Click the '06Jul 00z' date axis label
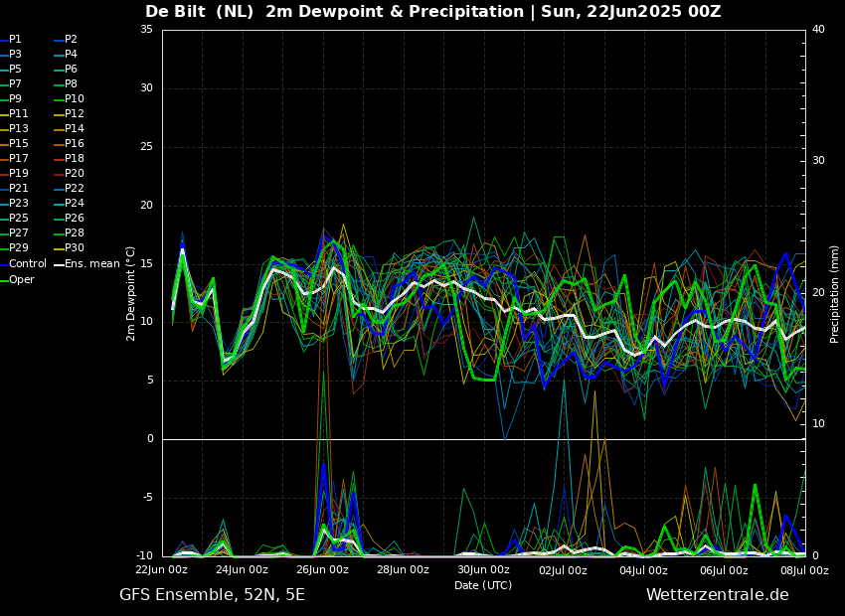The width and height of the screenshot is (845, 616). tap(724, 570)
